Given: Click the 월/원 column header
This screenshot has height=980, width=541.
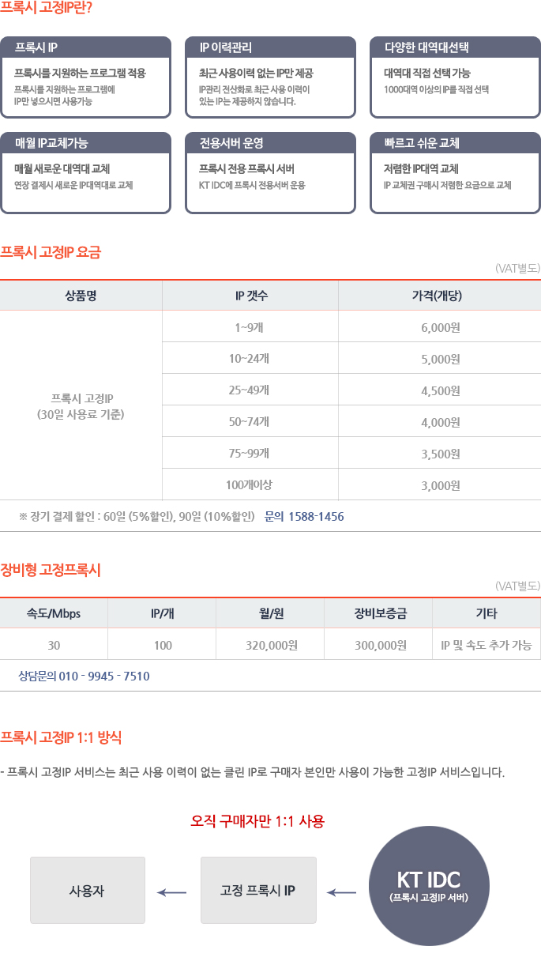Looking at the screenshot, I should [x=272, y=613].
